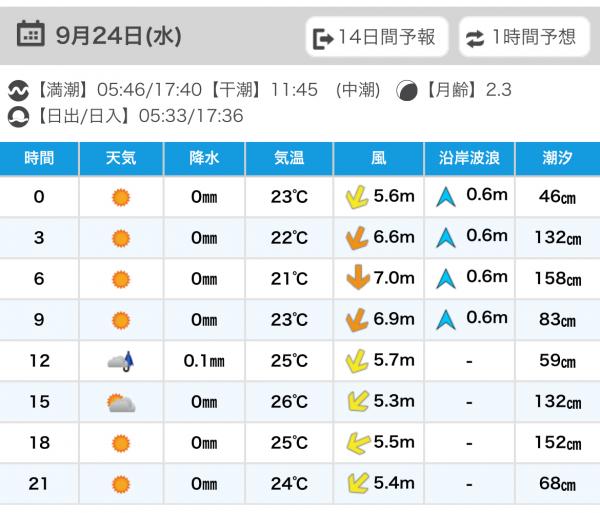
Task: Click the 0.1mm precipitation value
Action: pyautogui.click(x=203, y=362)
